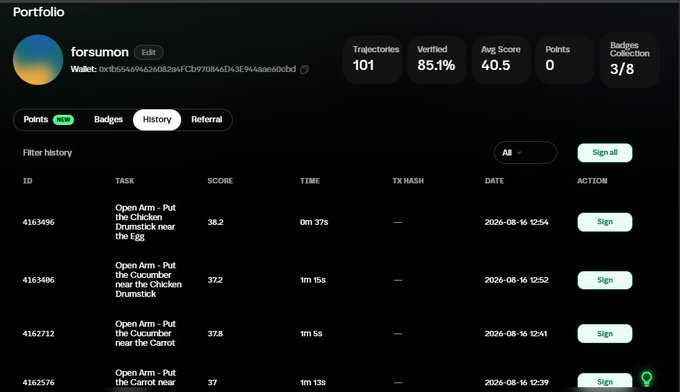Edit the forsumon profile name
Image resolution: width=680 pixels, height=392 pixels.
pyautogui.click(x=148, y=52)
